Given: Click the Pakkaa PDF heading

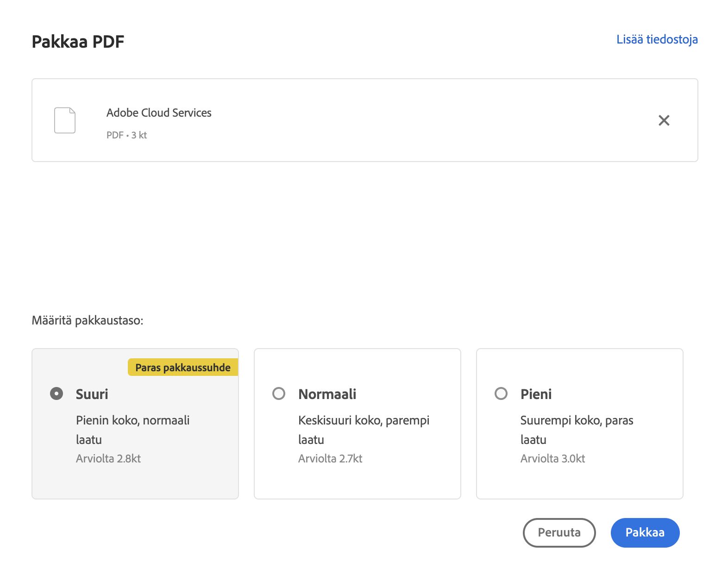Looking at the screenshot, I should (78, 42).
